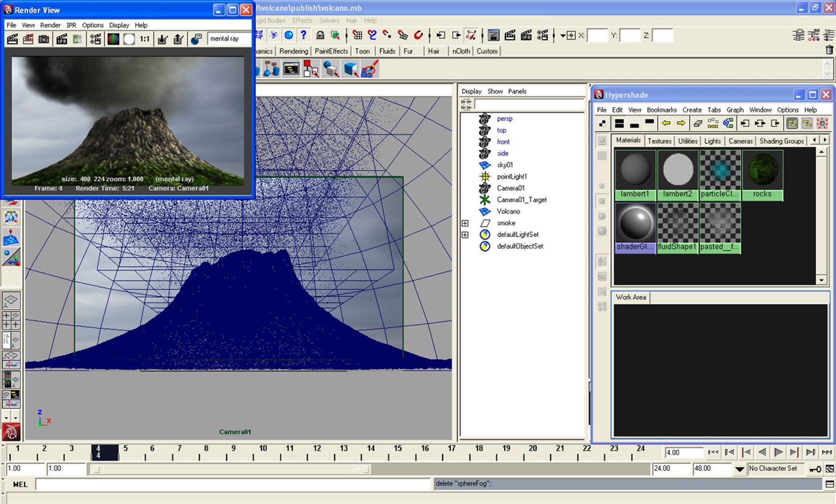Click the auto key toggle icon
The height and width of the screenshot is (504, 836).
pyautogui.click(x=815, y=469)
